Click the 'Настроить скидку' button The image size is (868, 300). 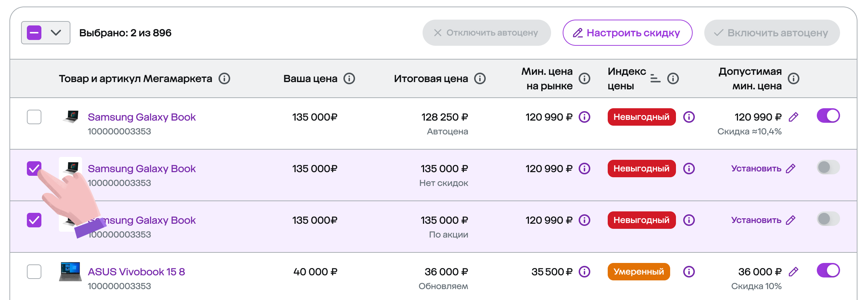(x=627, y=33)
